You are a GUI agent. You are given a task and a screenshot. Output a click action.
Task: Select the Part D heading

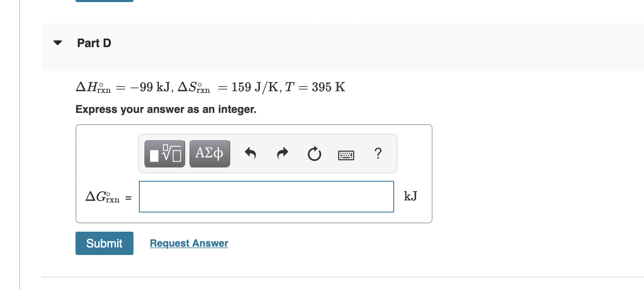tap(94, 42)
